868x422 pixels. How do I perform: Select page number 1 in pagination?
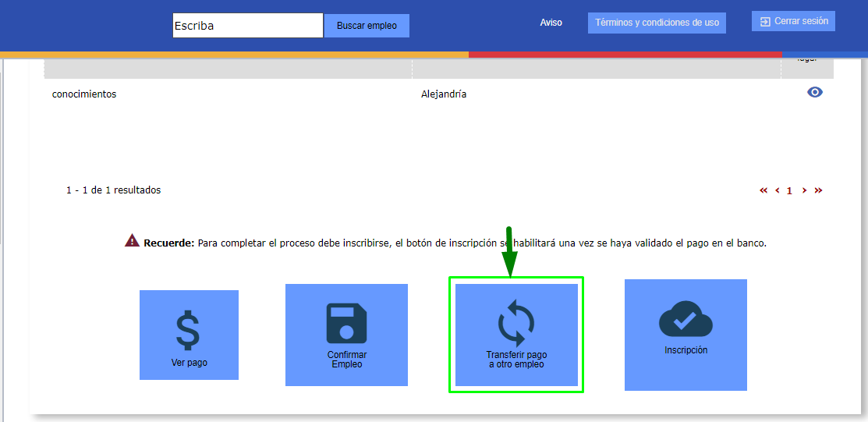pos(789,190)
